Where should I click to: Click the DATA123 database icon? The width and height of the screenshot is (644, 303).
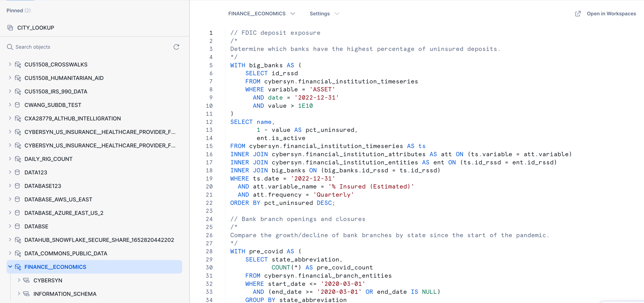coord(17,172)
